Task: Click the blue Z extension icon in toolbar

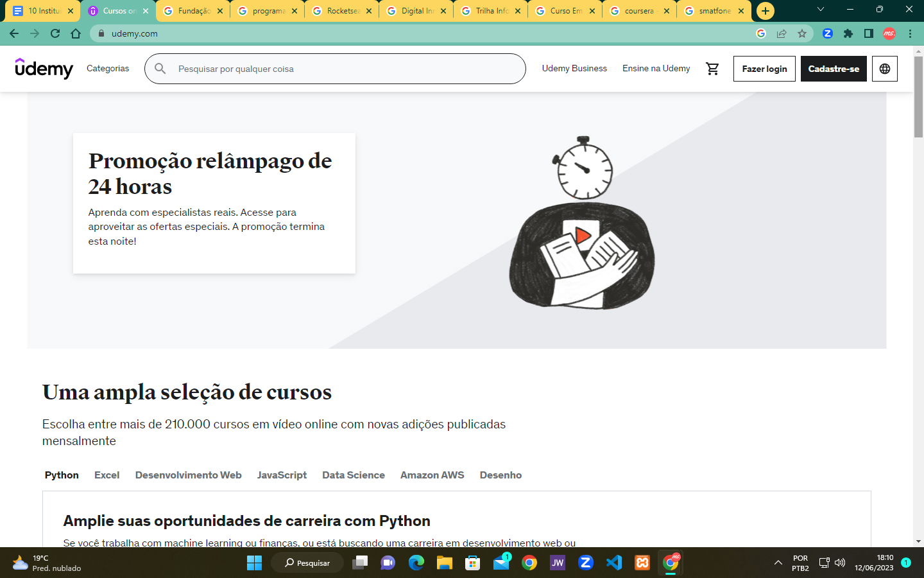Action: coord(828,33)
